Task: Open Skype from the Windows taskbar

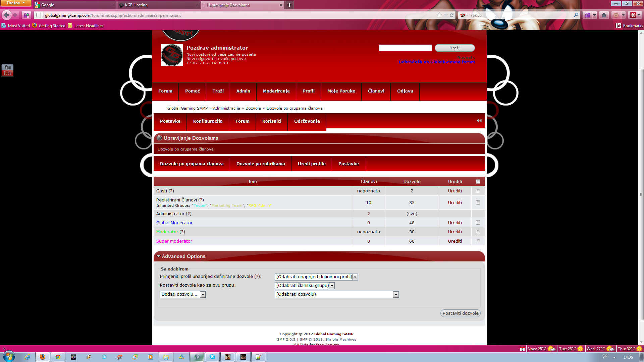Action: point(212,357)
